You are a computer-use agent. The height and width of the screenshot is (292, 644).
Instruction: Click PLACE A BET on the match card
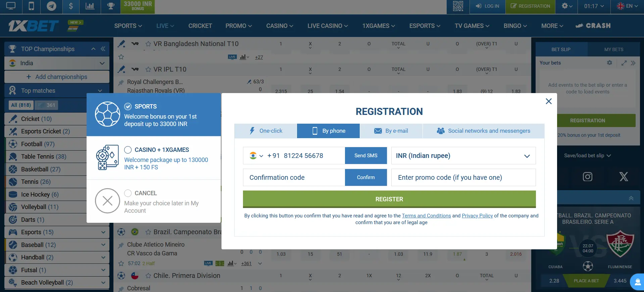[586, 281]
